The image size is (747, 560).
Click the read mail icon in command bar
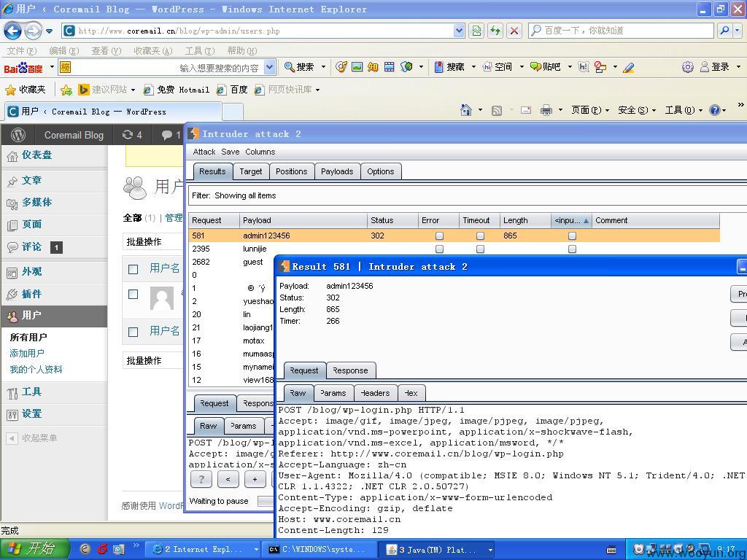(526, 110)
